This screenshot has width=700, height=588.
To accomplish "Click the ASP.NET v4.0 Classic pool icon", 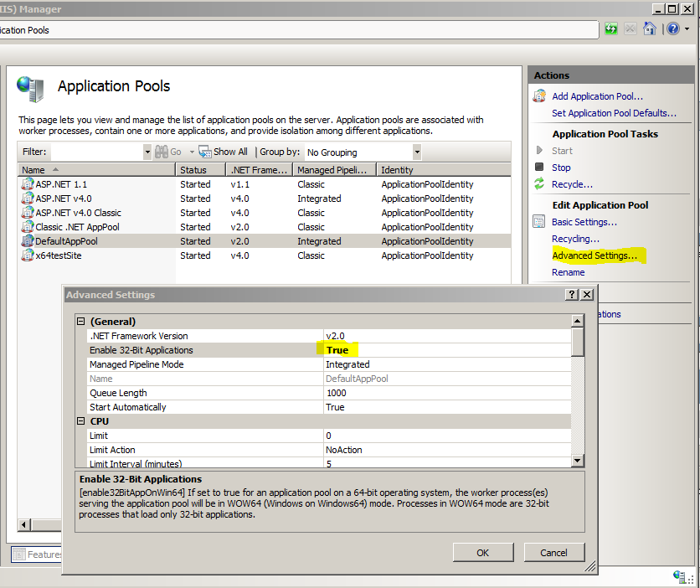I will (28, 213).
